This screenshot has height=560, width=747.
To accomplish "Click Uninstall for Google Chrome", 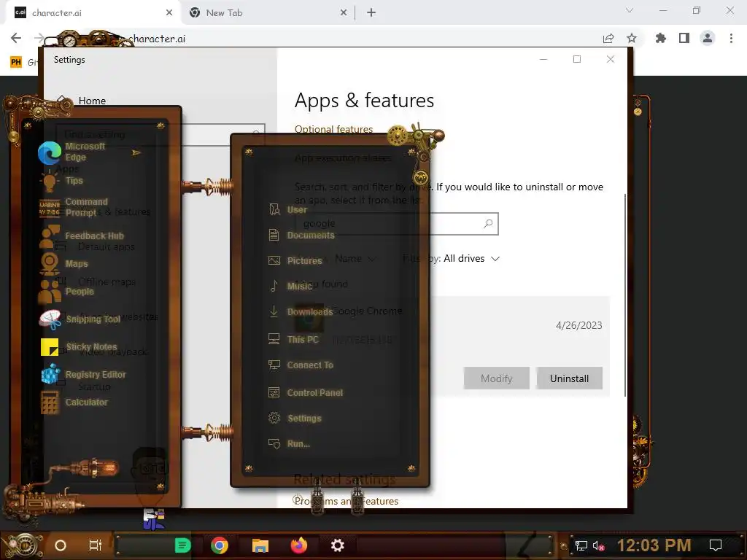I will click(569, 378).
